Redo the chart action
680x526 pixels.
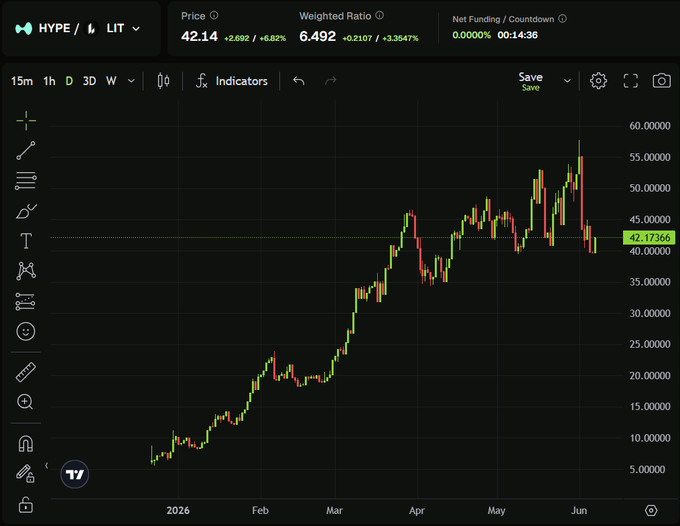(330, 81)
